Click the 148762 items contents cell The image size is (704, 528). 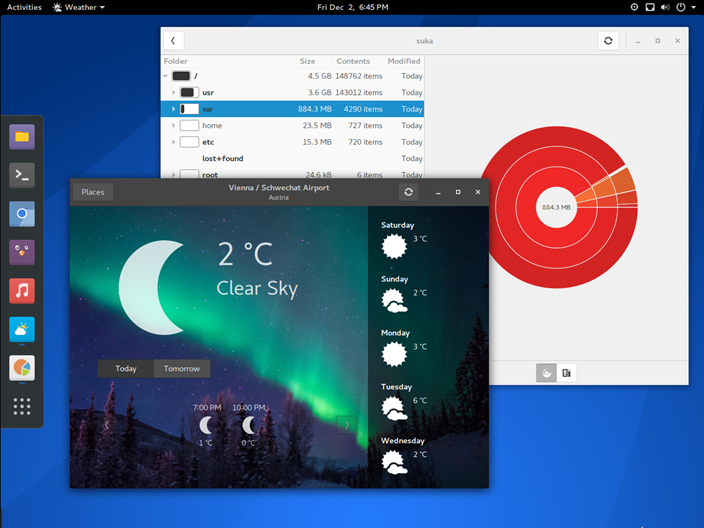coord(359,76)
